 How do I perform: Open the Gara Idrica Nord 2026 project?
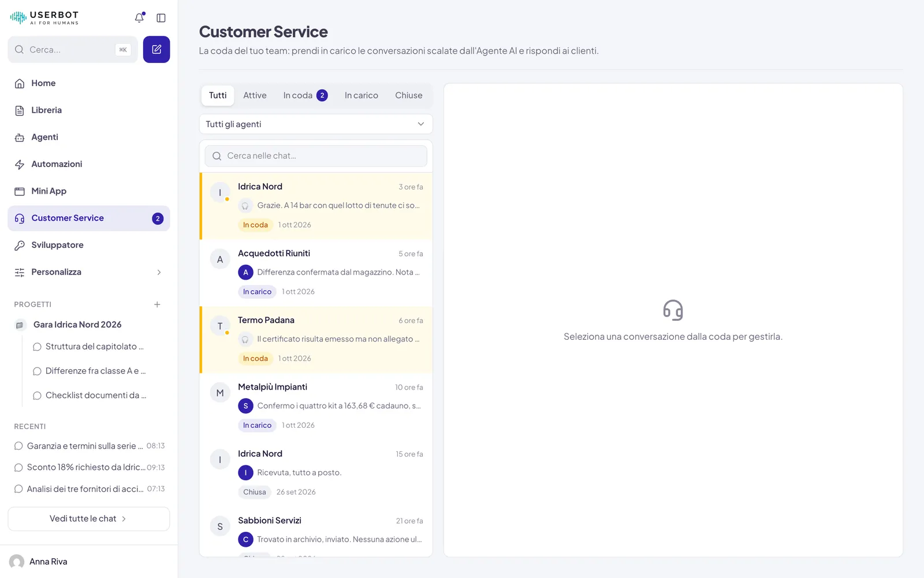click(x=89, y=325)
